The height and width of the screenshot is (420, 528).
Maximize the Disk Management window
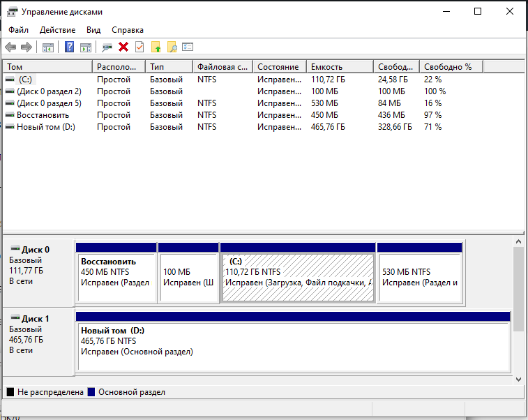478,11
